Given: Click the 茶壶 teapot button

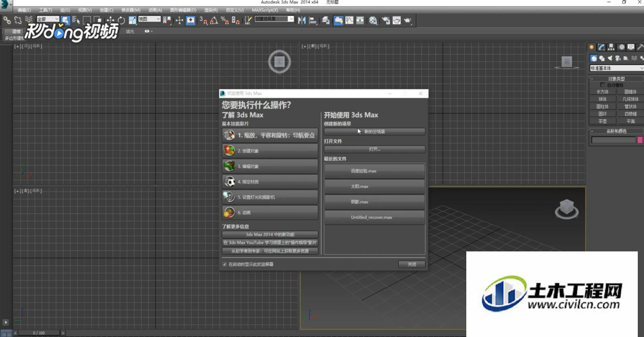Looking at the screenshot, I should [x=602, y=121].
